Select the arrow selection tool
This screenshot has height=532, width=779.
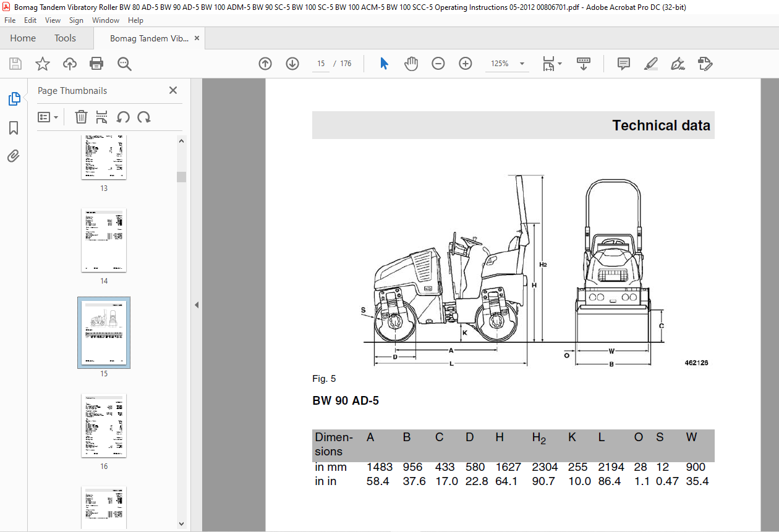[384, 64]
